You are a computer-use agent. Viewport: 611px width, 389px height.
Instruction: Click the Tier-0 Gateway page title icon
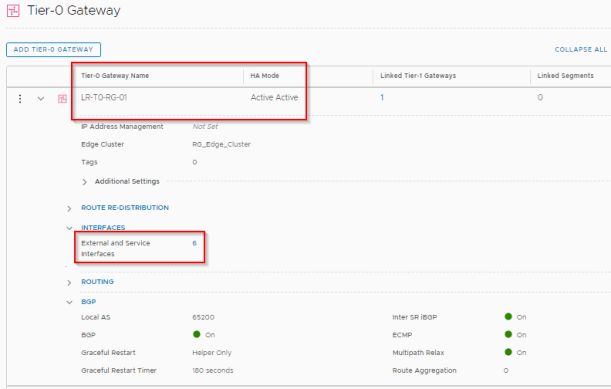[13, 11]
